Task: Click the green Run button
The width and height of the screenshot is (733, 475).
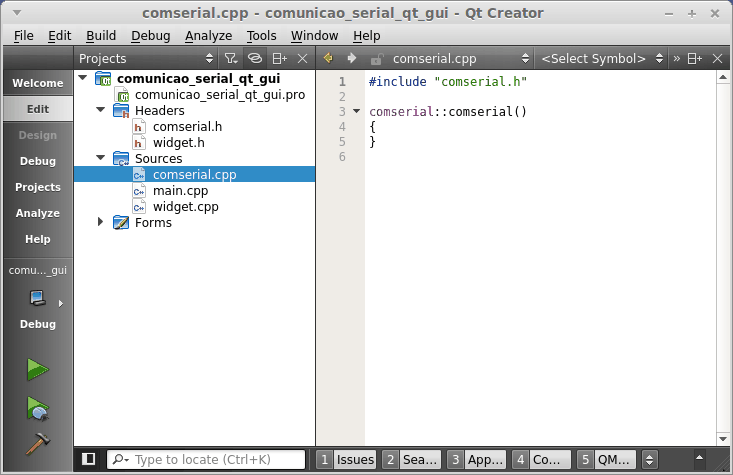Action: tap(37, 369)
